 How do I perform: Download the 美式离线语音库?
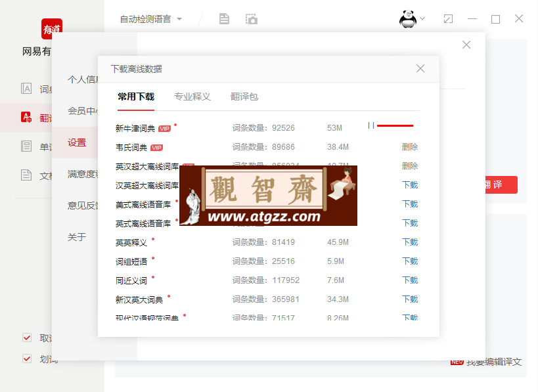pos(410,204)
